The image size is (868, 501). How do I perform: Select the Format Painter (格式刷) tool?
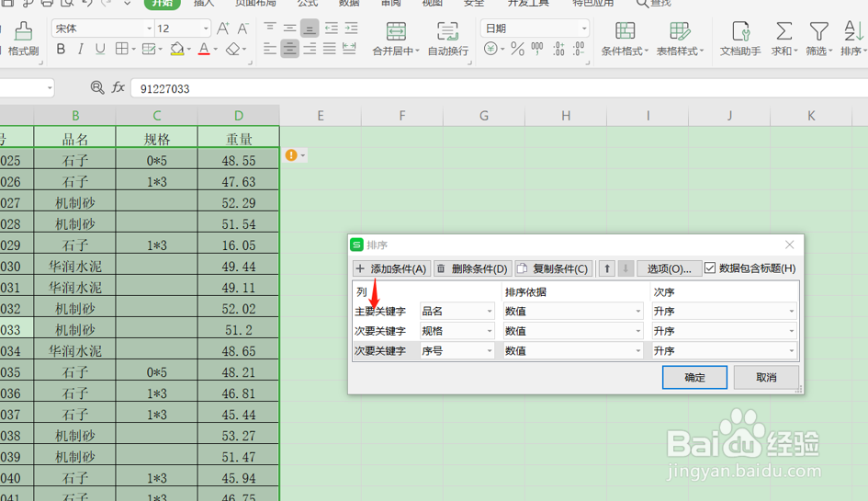[23, 39]
